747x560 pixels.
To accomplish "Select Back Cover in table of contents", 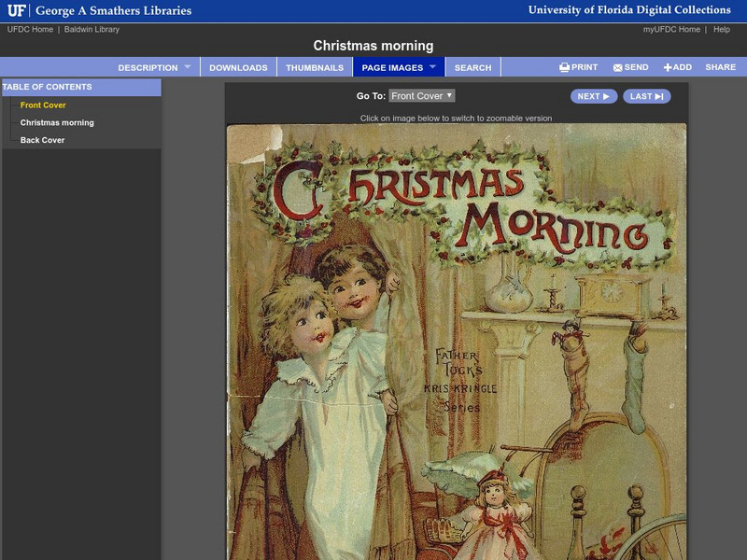I will [x=42, y=140].
